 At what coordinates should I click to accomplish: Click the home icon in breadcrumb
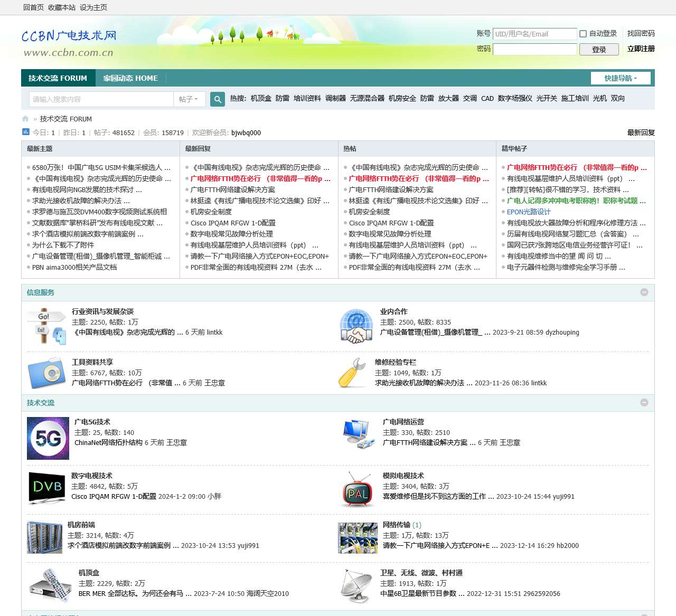[x=25, y=119]
